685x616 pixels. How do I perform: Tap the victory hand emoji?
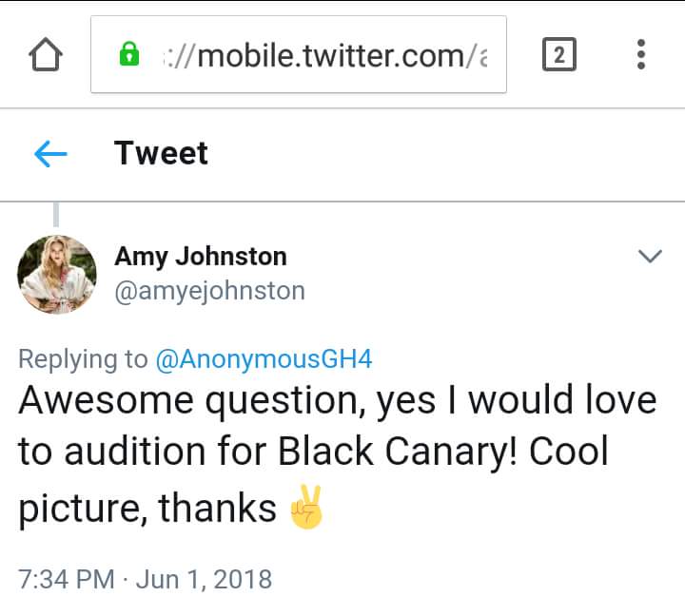pyautogui.click(x=306, y=509)
